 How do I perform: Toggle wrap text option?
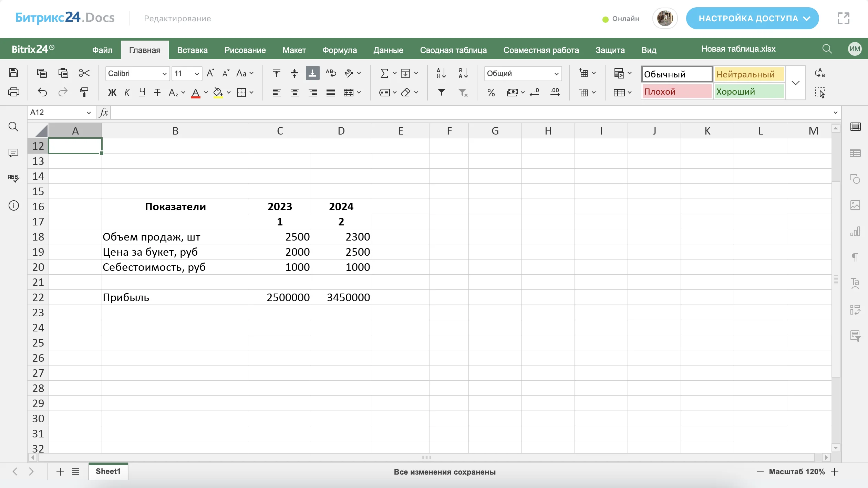[331, 73]
